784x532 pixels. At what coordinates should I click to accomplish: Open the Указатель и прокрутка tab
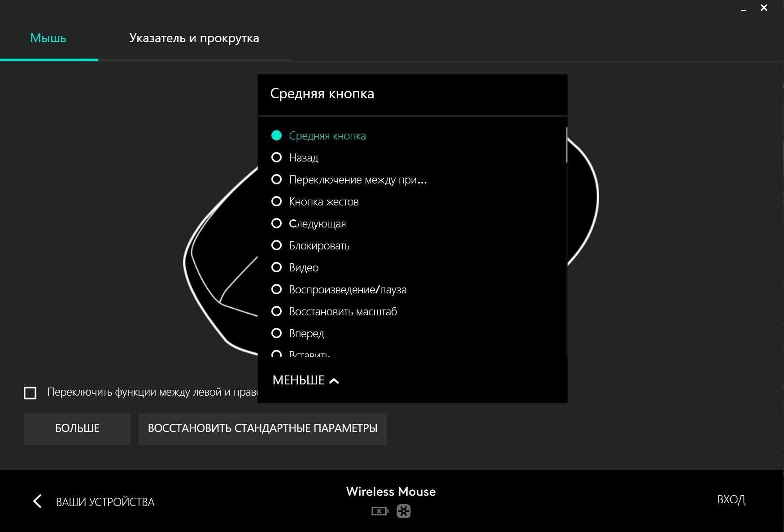(x=194, y=38)
